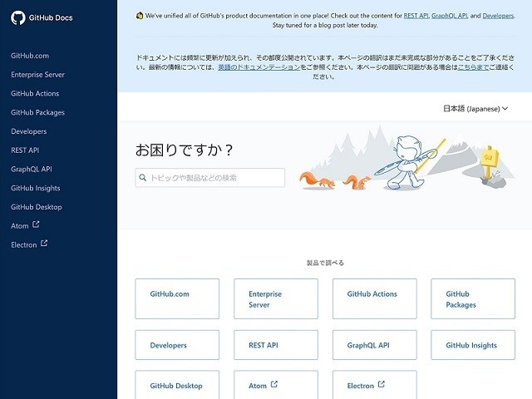
Task: Open the Electron product card
Action: click(x=375, y=385)
